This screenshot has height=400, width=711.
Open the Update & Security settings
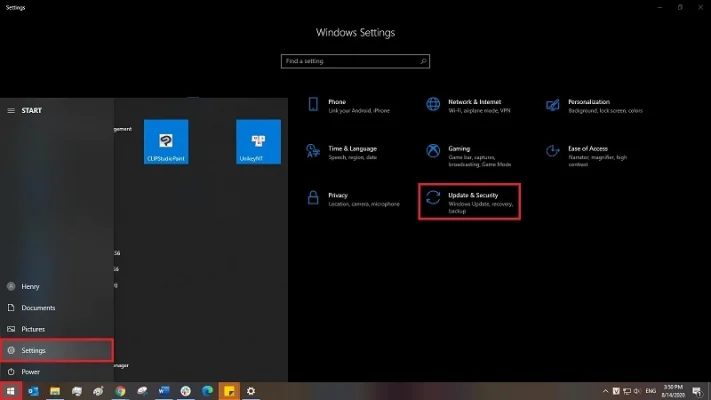[469, 201]
